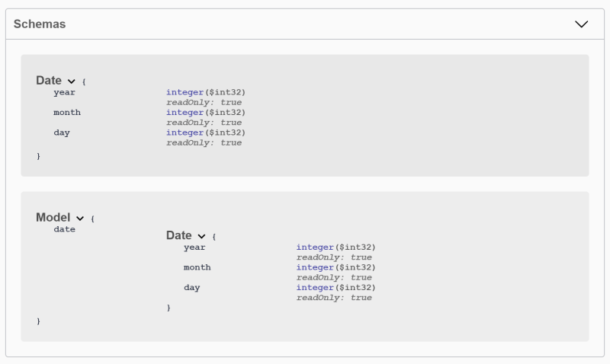Click readOnly text under year in nested Date
The height and width of the screenshot is (364, 610).
[x=334, y=257]
